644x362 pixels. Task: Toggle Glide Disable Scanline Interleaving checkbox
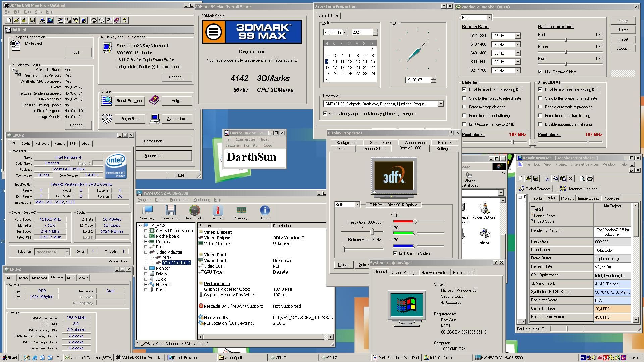(464, 89)
